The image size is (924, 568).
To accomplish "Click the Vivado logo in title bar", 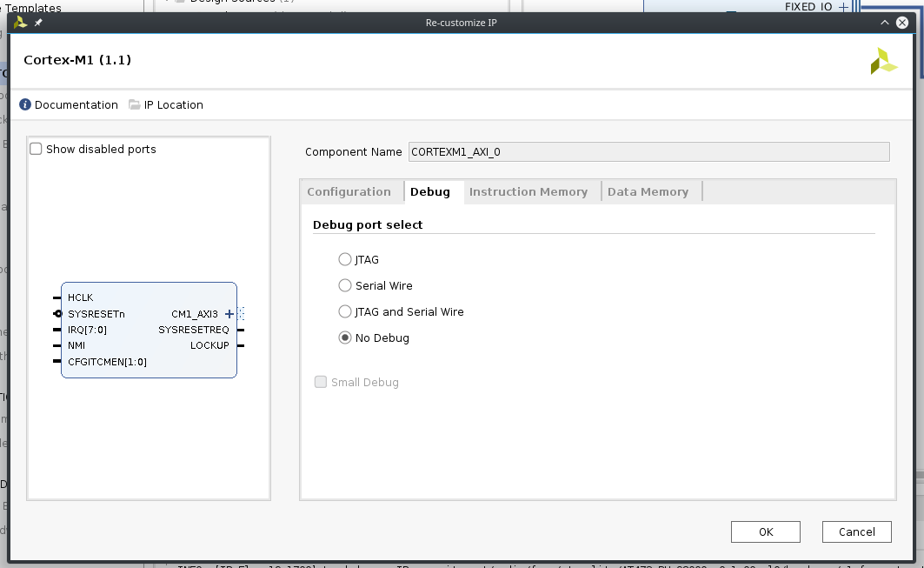I will pos(20,23).
